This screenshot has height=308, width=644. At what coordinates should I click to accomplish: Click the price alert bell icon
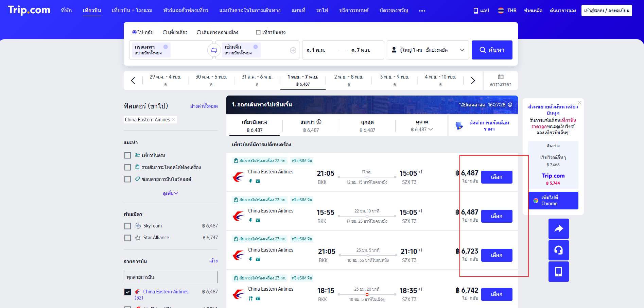pyautogui.click(x=459, y=126)
